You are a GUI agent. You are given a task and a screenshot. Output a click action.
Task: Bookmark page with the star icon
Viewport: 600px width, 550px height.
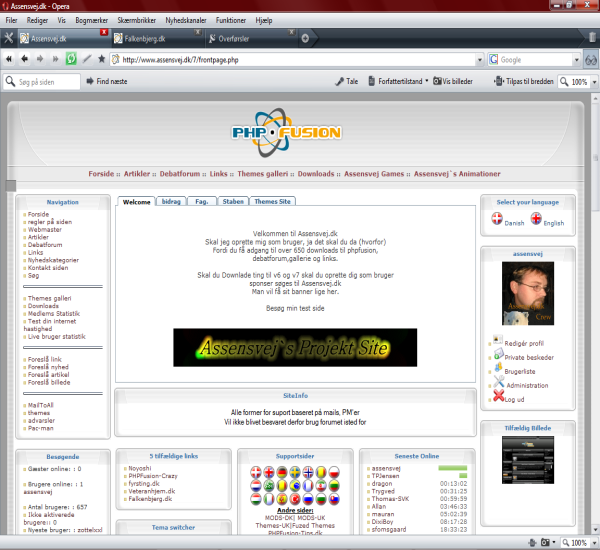click(x=101, y=59)
